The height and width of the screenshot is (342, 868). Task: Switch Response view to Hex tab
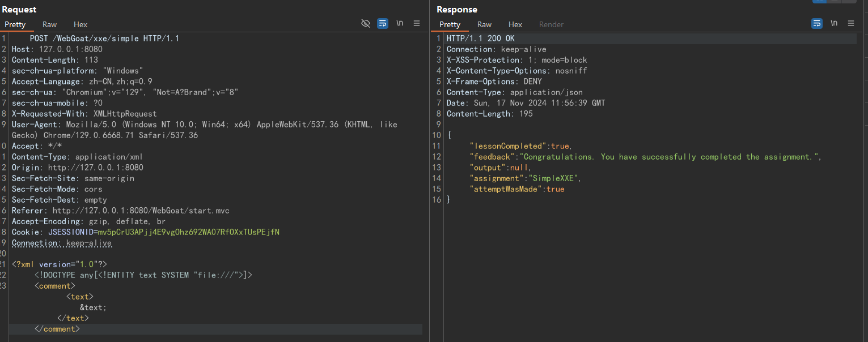pyautogui.click(x=515, y=24)
